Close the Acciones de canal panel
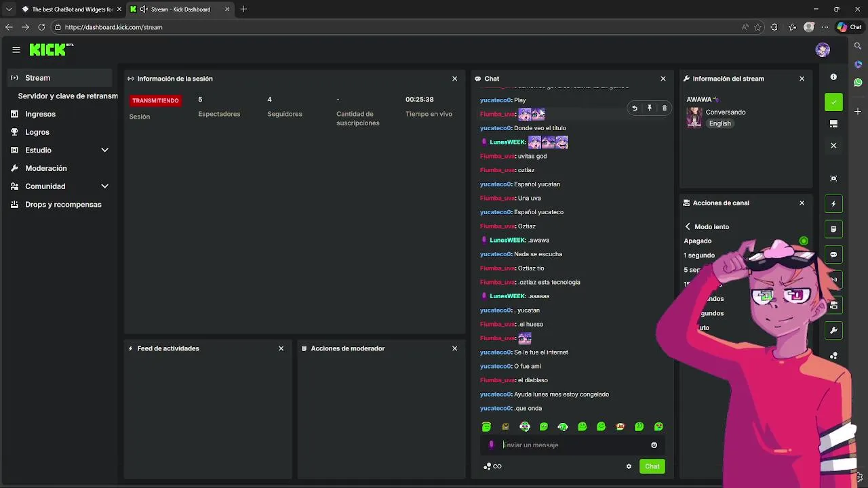Screen dimensions: 868x488 tap(802, 203)
